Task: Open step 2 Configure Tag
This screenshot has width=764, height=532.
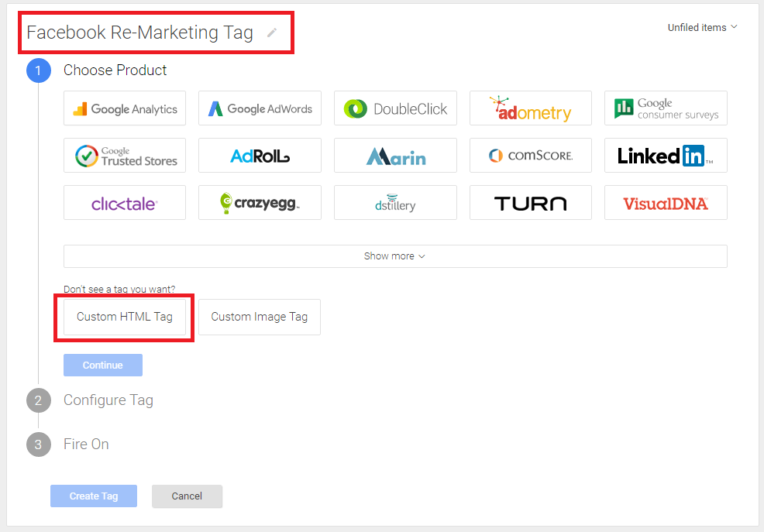Action: (108, 400)
